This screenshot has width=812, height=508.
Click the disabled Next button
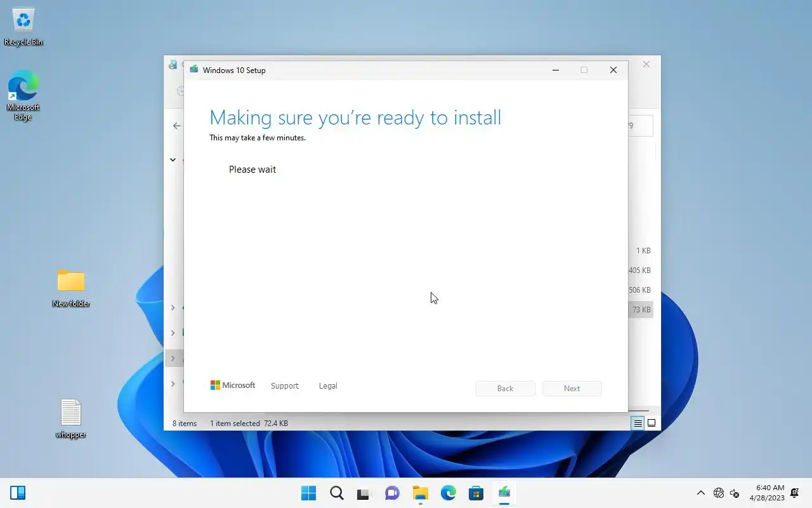572,389
